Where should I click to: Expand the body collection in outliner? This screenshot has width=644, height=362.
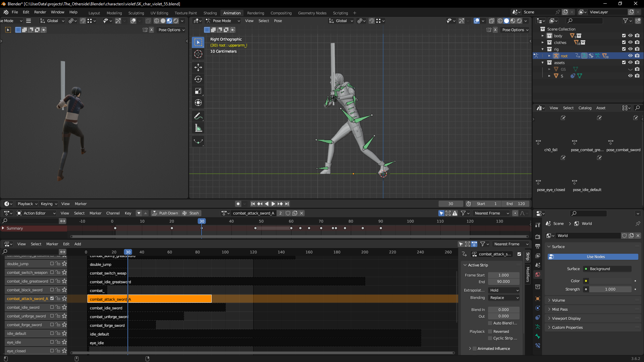(542, 36)
